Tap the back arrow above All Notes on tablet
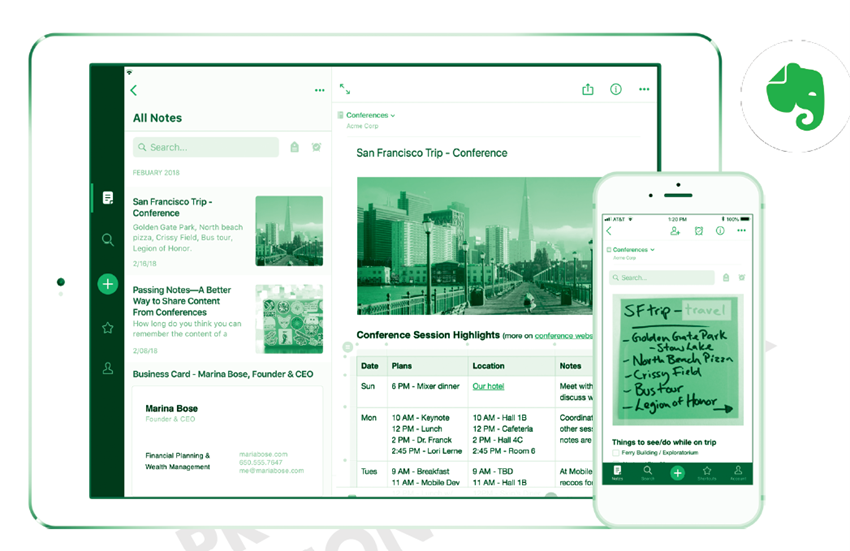The height and width of the screenshot is (551, 850). pyautogui.click(x=133, y=91)
